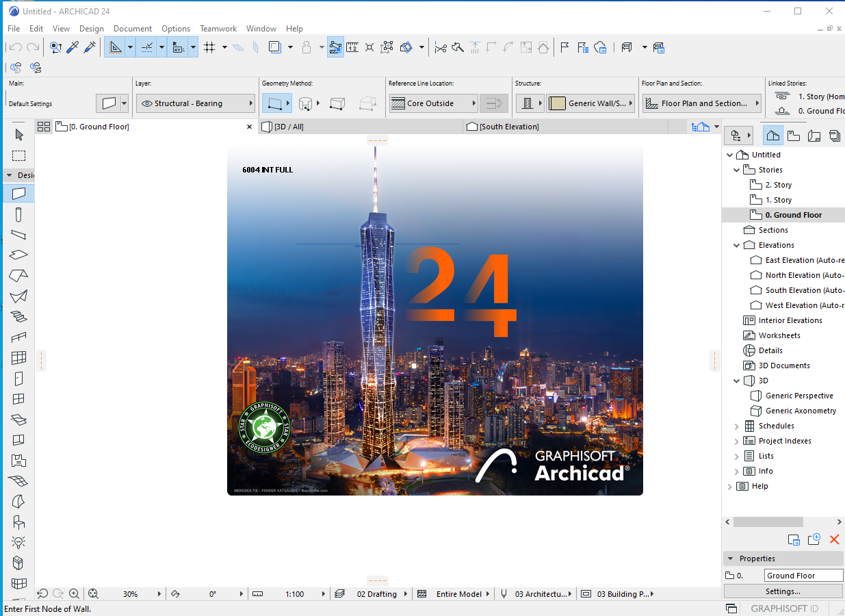This screenshot has height=616, width=845.
Task: Open the Core Outside reference line dropdown
Action: click(433, 103)
